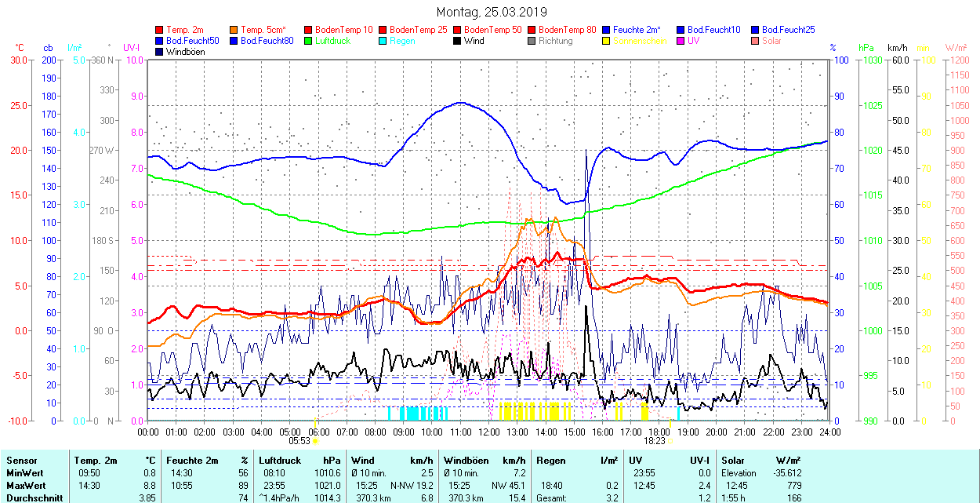
Task: Click the BodenTemp 80 legend swatch
Action: pos(532,30)
